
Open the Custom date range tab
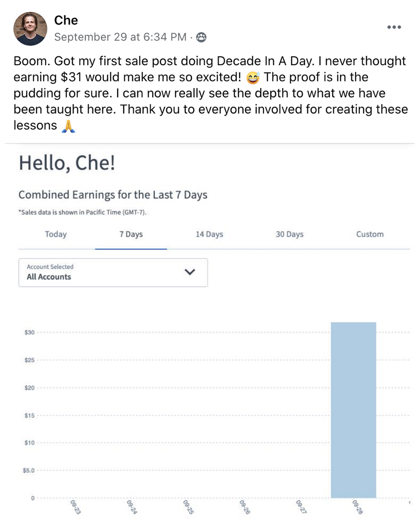370,234
